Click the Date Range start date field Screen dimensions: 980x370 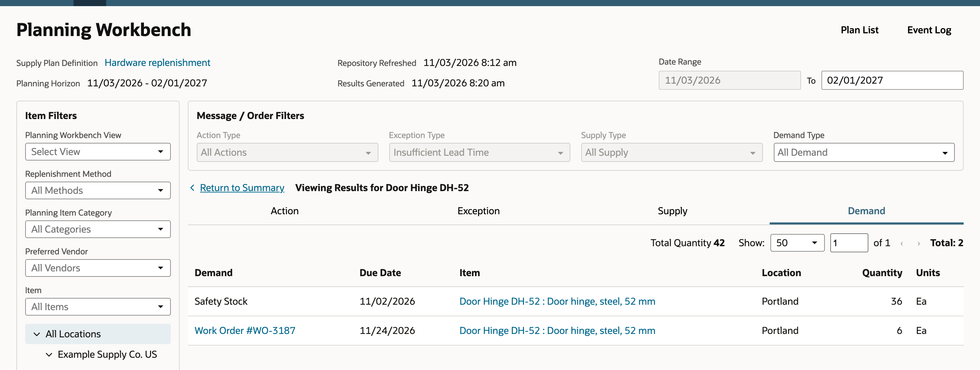(729, 81)
